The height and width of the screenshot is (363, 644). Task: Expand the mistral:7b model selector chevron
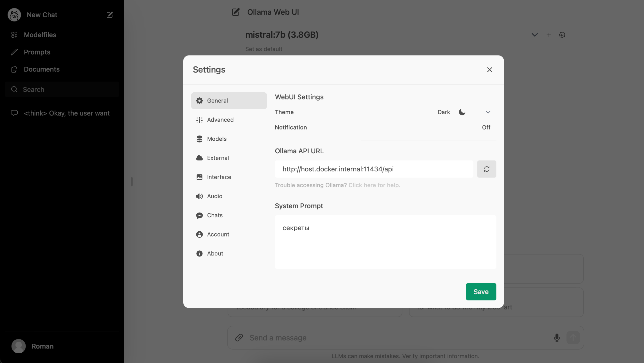point(535,35)
